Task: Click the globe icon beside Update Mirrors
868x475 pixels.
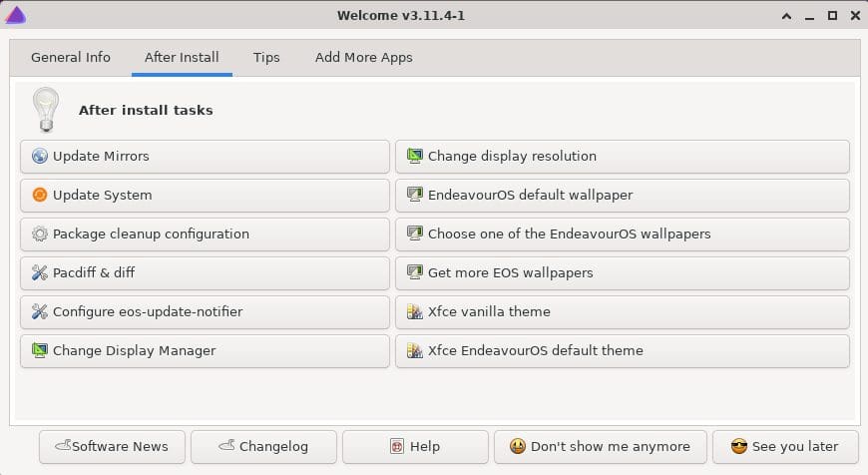Action: point(39,156)
